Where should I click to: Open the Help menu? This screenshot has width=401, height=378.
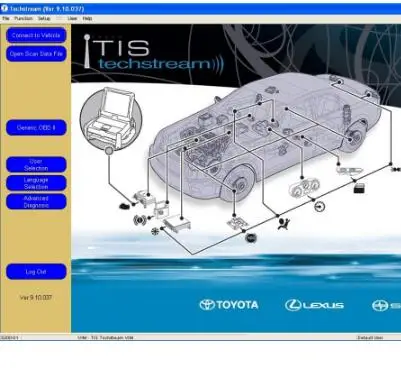point(87,18)
